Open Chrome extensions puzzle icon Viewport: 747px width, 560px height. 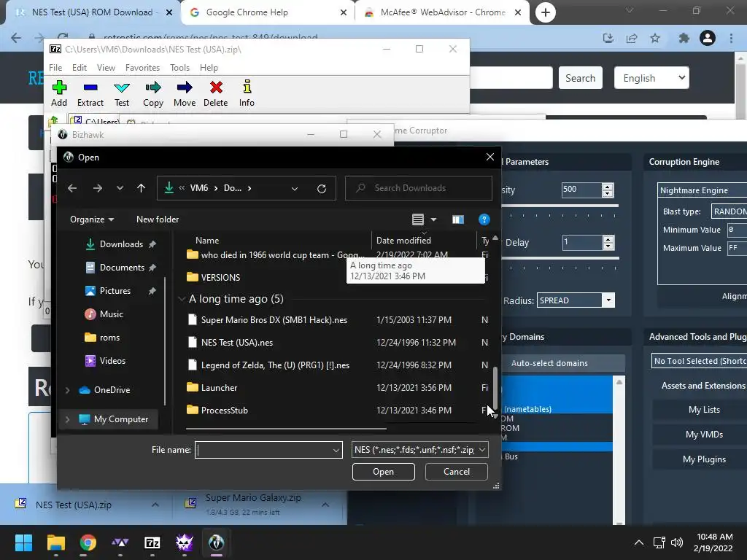point(684,38)
